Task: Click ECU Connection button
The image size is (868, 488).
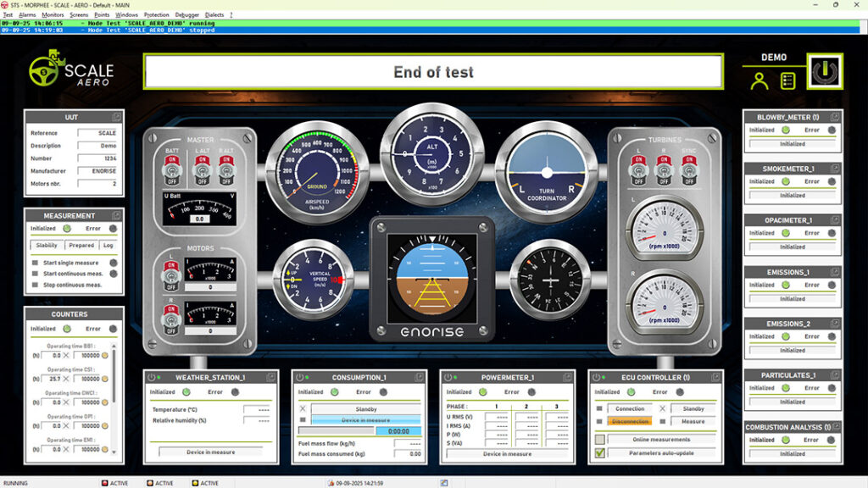Action: [x=630, y=408]
